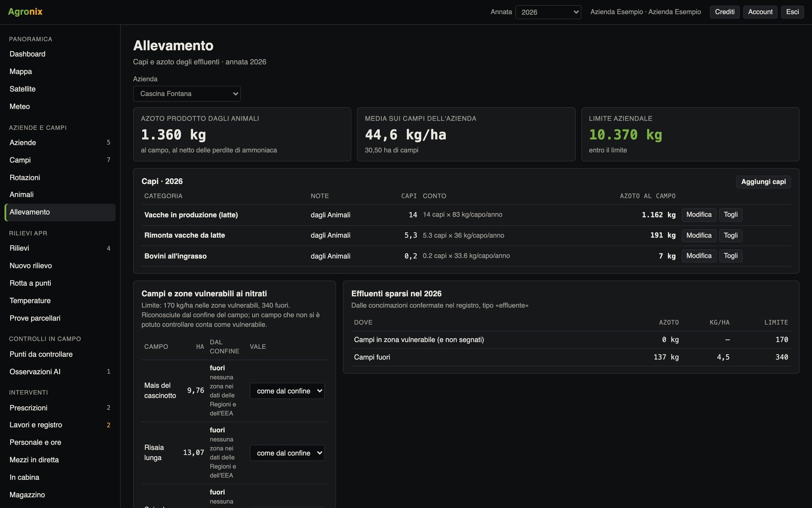Click the Agronix logo

coord(25,12)
